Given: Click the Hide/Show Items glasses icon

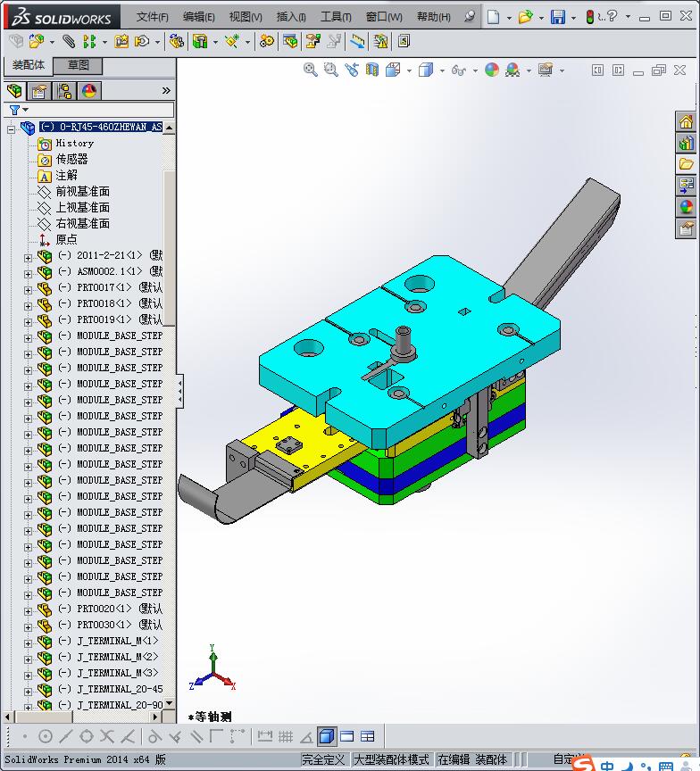Looking at the screenshot, I should point(458,70).
